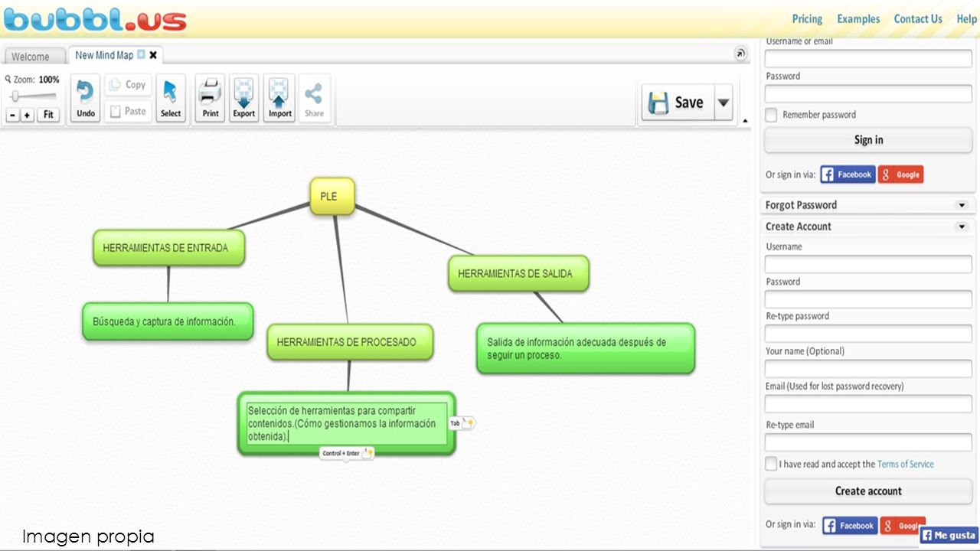980x551 pixels.
Task: Click the Your name (Optional) field
Action: pos(868,369)
